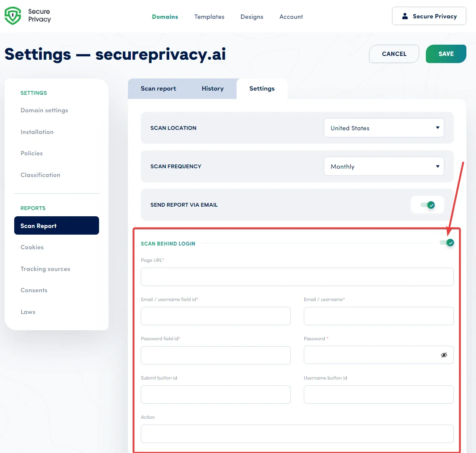
Task: Open the Cookies report in the sidebar
Action: point(32,247)
